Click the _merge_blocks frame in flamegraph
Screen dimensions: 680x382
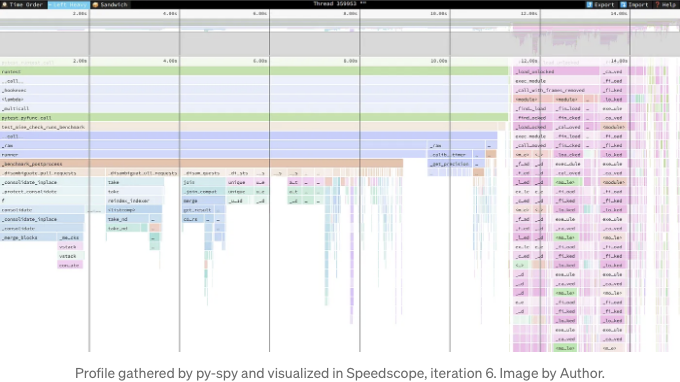28,238
